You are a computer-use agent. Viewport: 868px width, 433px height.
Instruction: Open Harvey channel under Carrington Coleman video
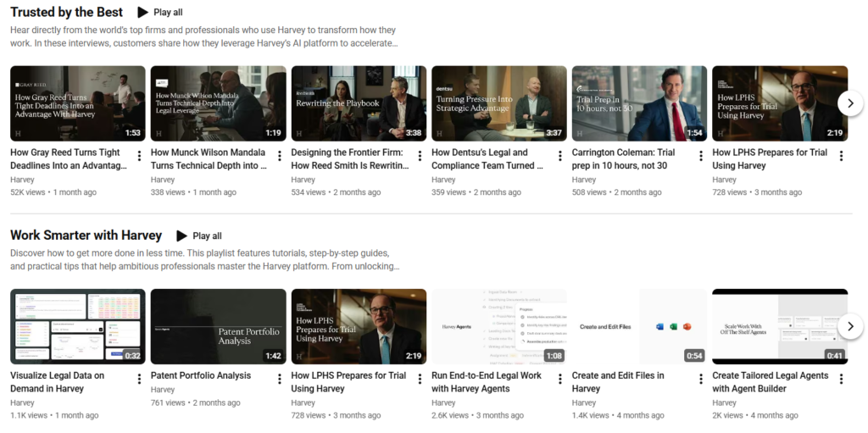pyautogui.click(x=583, y=180)
